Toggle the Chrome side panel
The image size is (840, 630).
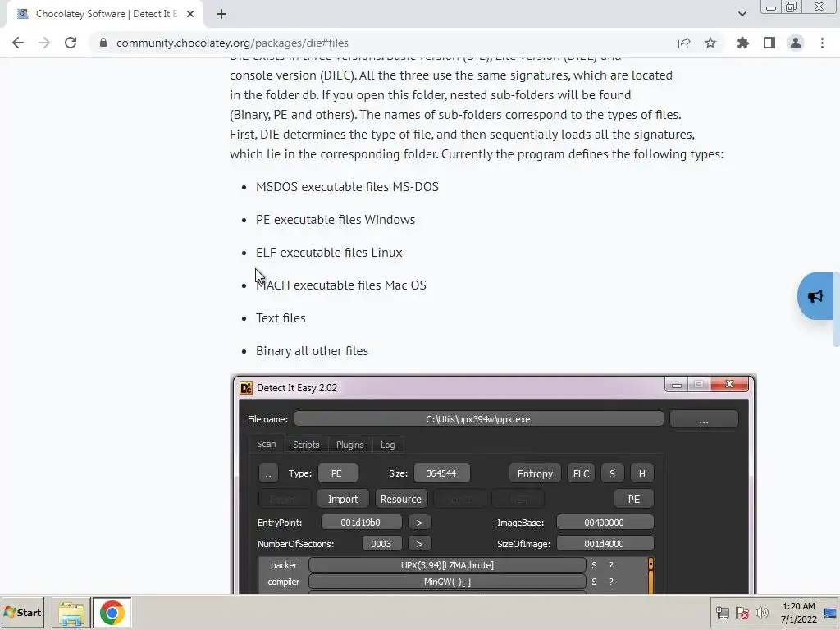(769, 43)
